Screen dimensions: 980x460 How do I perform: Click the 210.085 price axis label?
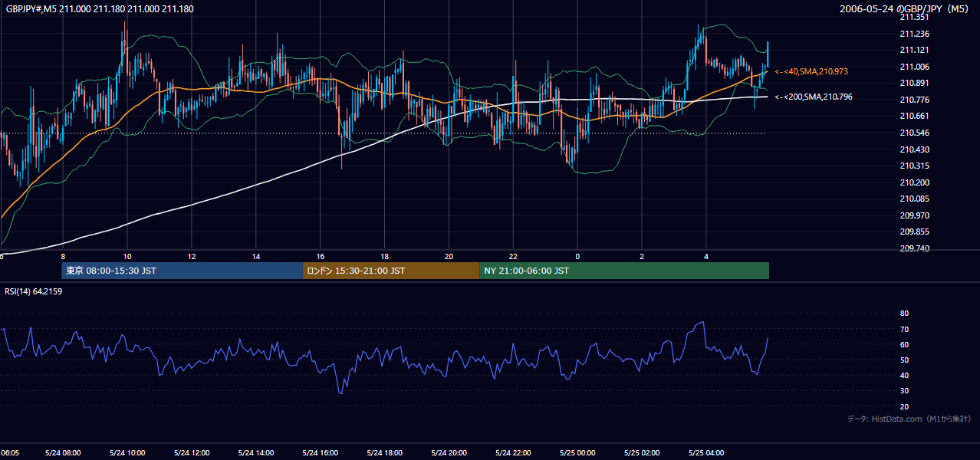914,199
